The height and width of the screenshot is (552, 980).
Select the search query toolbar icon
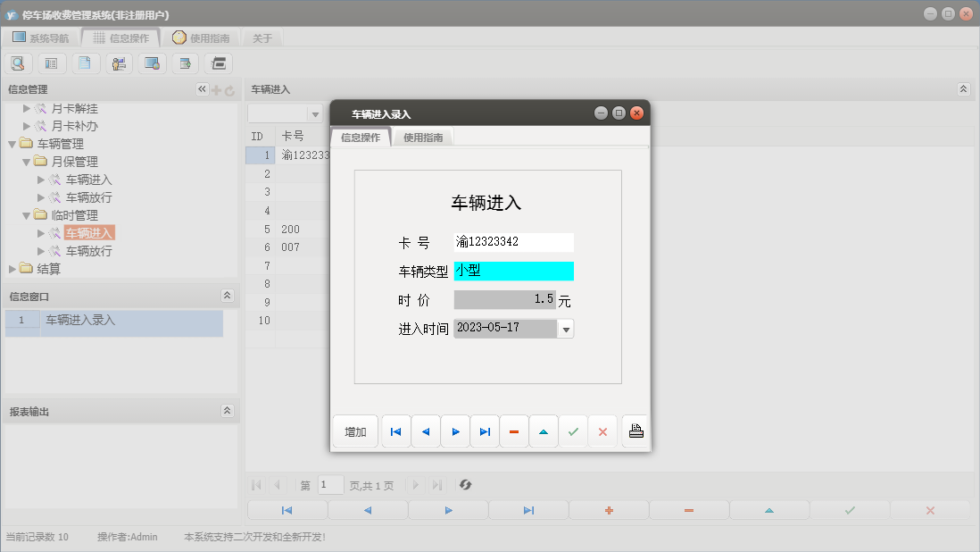click(x=19, y=63)
